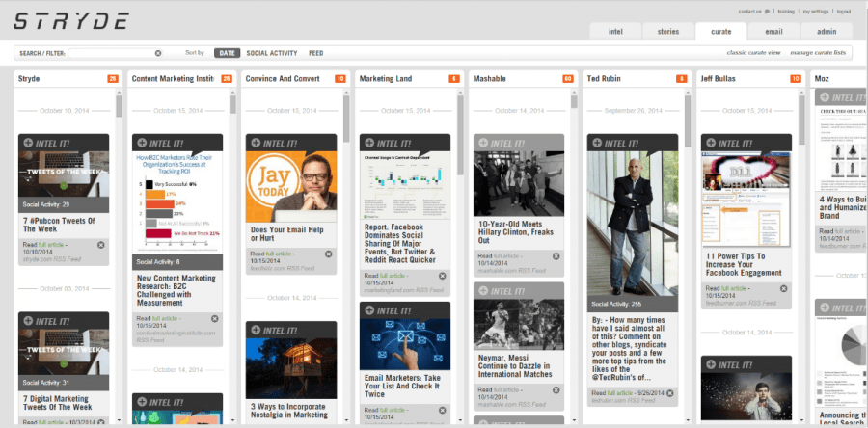Click the Mashable column count badge
Viewport: 868px width, 428px height.
pos(568,79)
